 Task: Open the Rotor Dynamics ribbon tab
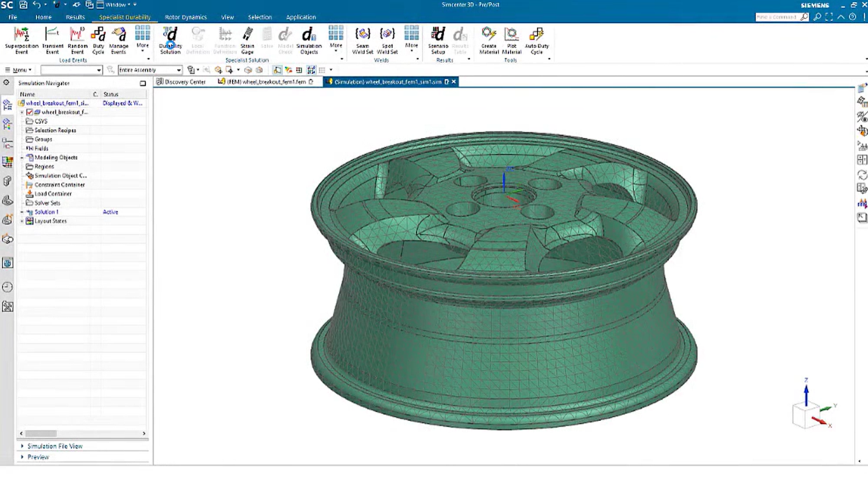click(185, 17)
